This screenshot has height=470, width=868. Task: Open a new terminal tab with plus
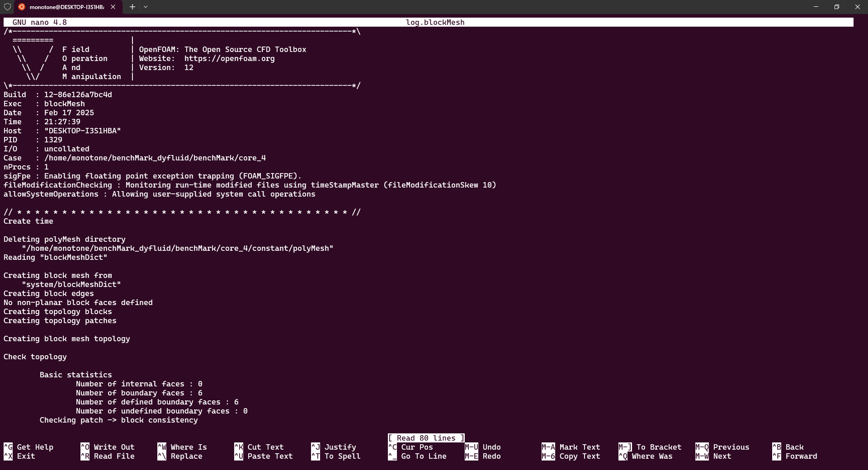point(132,7)
